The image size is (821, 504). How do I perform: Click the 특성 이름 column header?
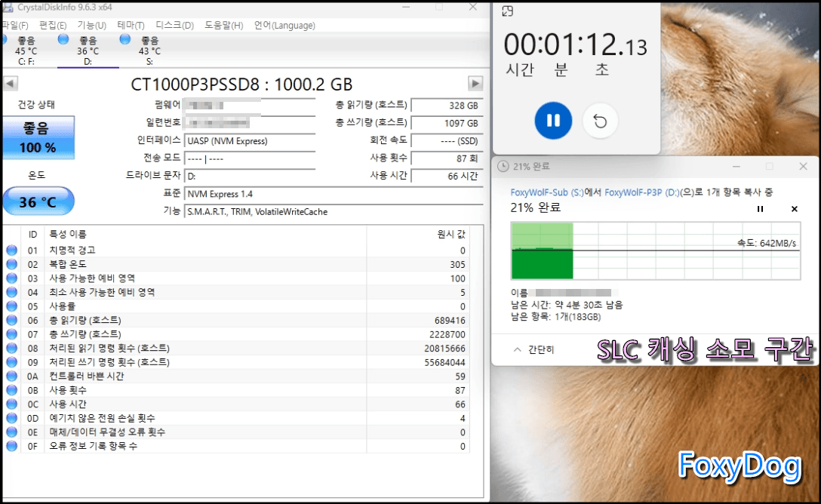pos(205,235)
